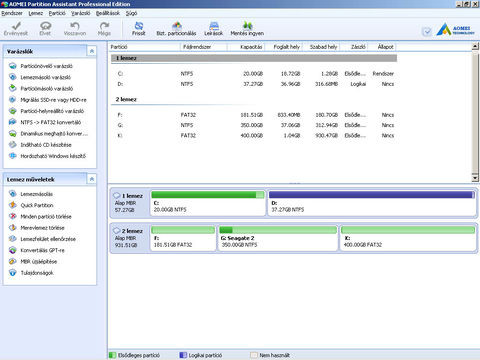The height and width of the screenshot is (360, 480).
Task: Click Merevlemez törlése icon
Action: pyautogui.click(x=13, y=228)
